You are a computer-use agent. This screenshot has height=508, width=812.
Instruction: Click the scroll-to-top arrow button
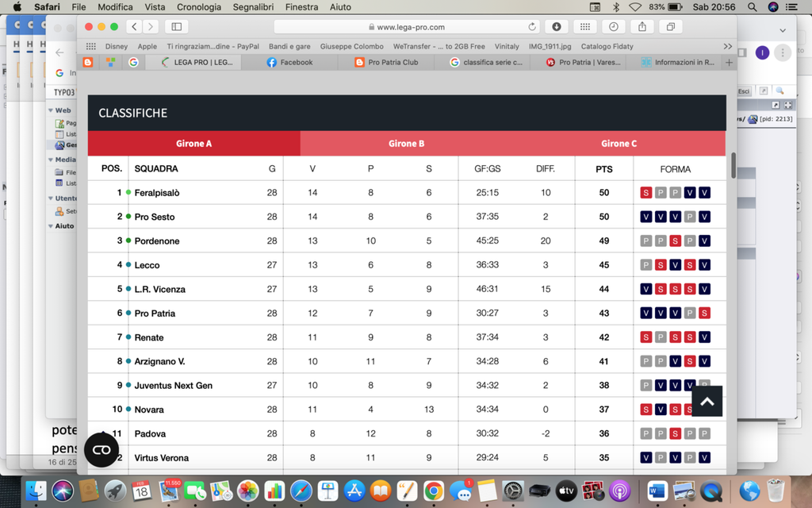(x=707, y=402)
